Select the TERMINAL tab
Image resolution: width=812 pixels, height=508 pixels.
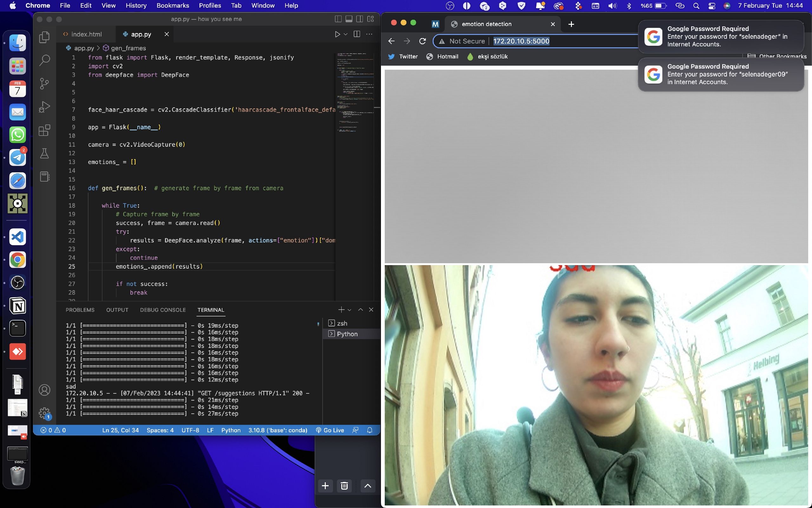pyautogui.click(x=211, y=310)
